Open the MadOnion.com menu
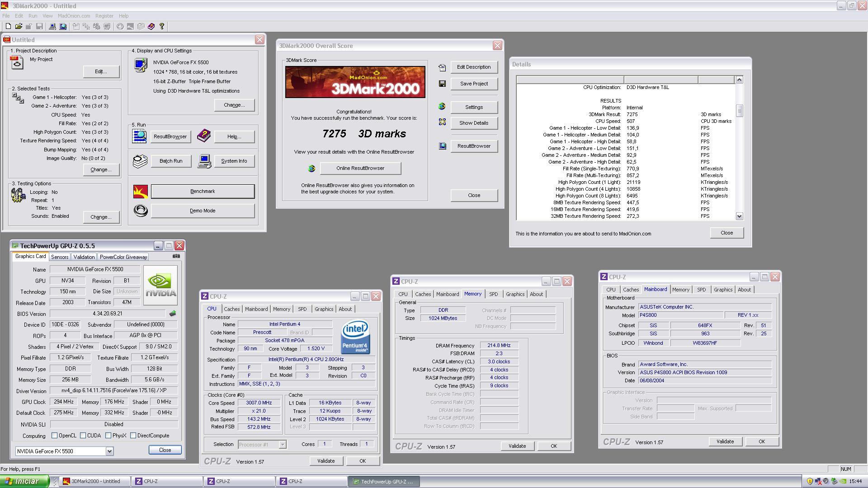The image size is (868, 488). [74, 16]
